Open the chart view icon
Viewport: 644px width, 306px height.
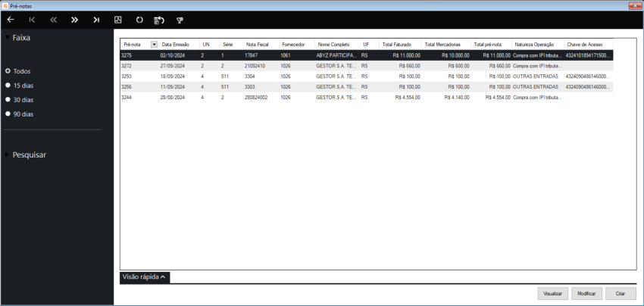point(118,20)
